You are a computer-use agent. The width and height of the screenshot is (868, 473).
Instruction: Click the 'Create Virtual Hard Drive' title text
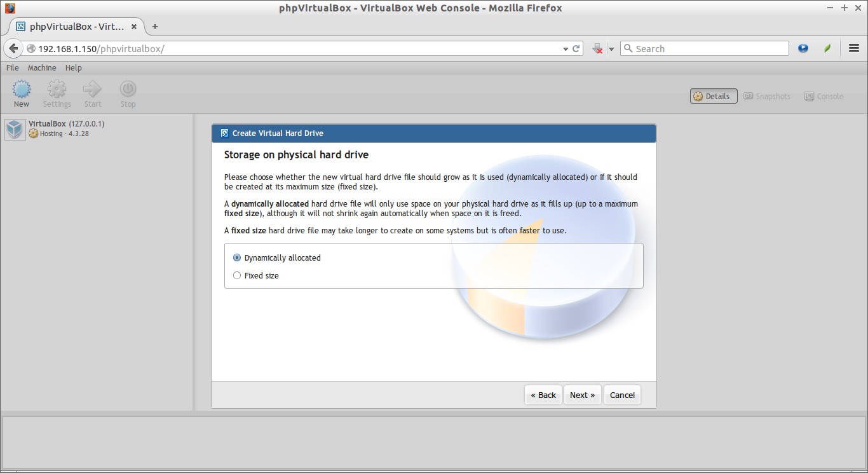tap(278, 134)
